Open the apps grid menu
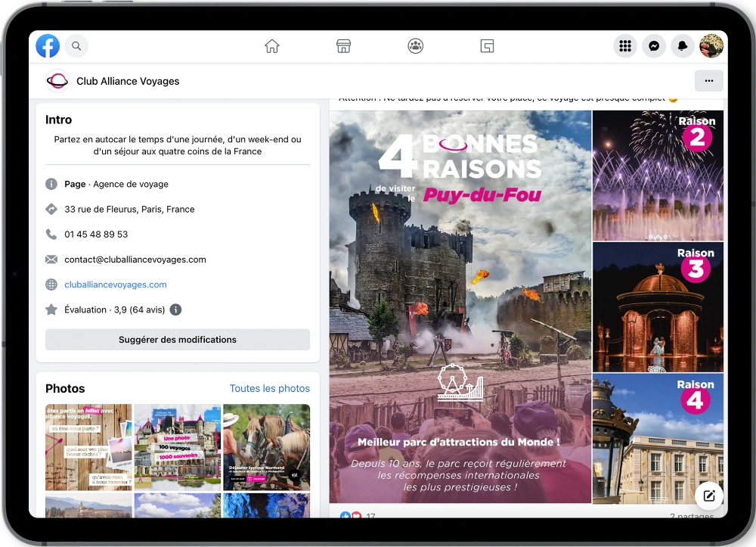 click(624, 45)
